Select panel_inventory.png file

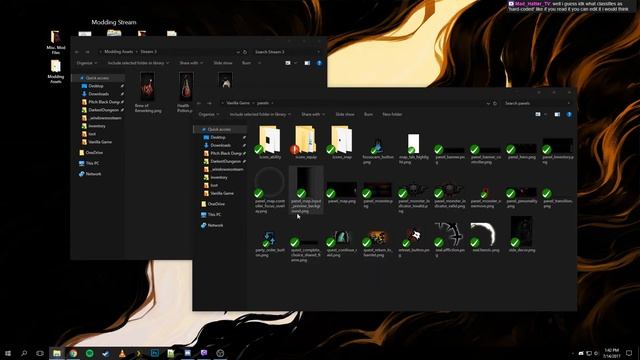(x=558, y=151)
